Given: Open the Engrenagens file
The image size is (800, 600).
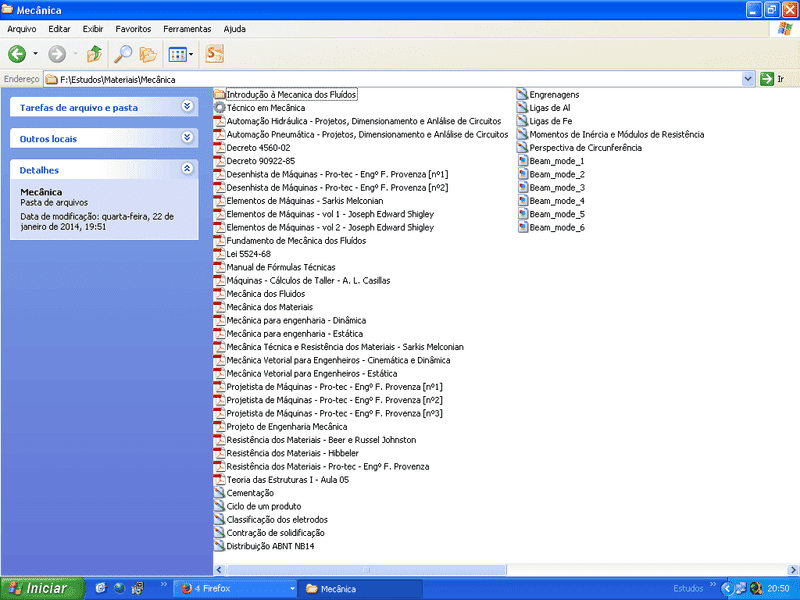Looking at the screenshot, I should [554, 95].
